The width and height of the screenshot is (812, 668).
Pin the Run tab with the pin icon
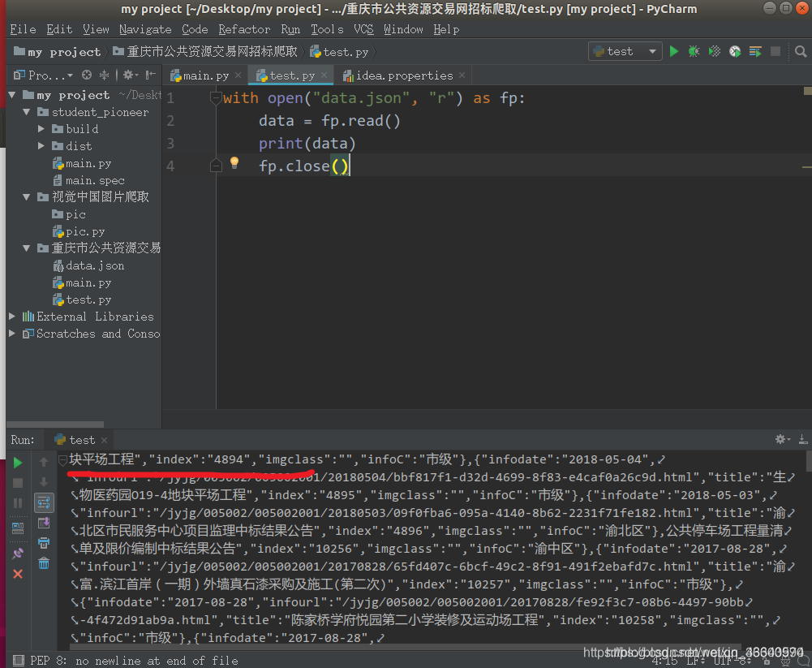pos(18,553)
